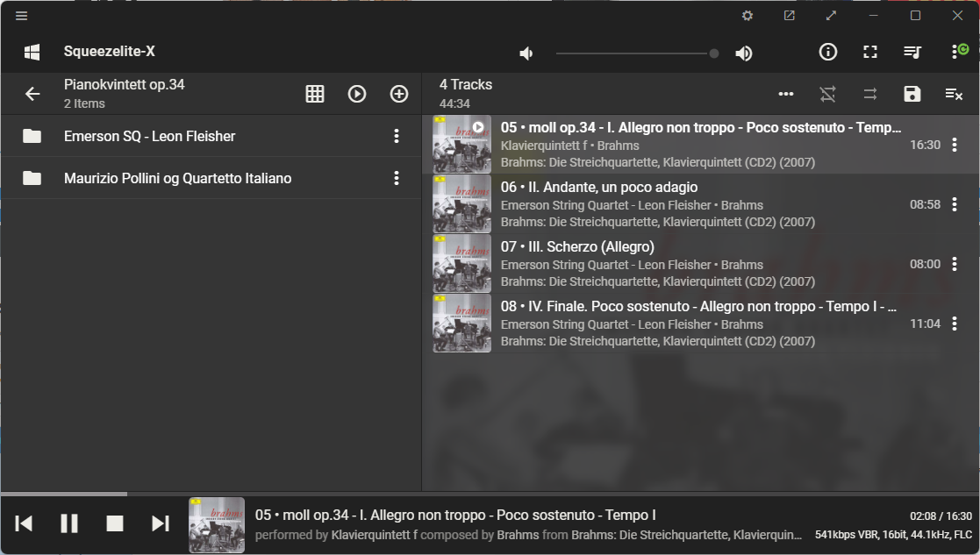Click the Windows player icon beside Squeezelite-X
This screenshot has height=555, width=980.
coord(32,52)
